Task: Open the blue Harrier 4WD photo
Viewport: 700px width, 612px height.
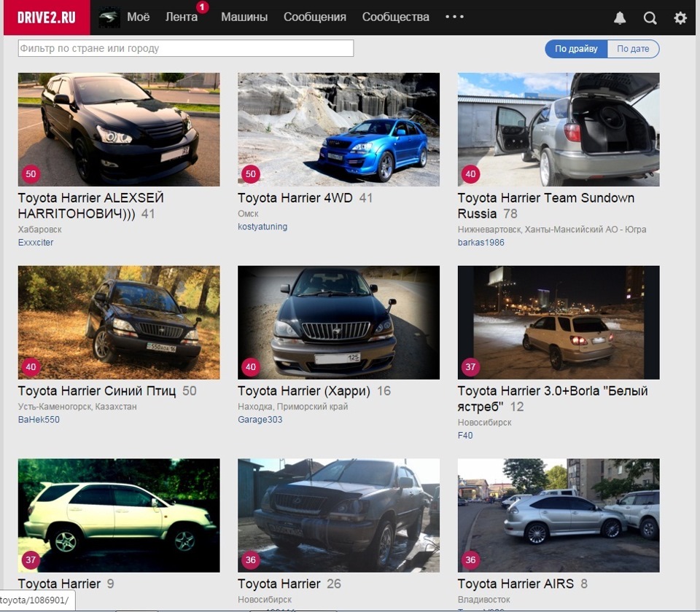Action: point(338,130)
